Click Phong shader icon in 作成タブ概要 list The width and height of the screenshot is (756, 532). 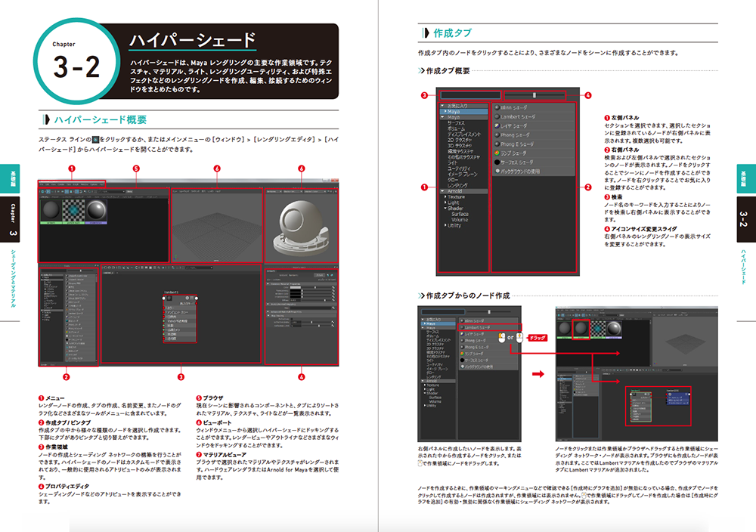click(x=497, y=135)
